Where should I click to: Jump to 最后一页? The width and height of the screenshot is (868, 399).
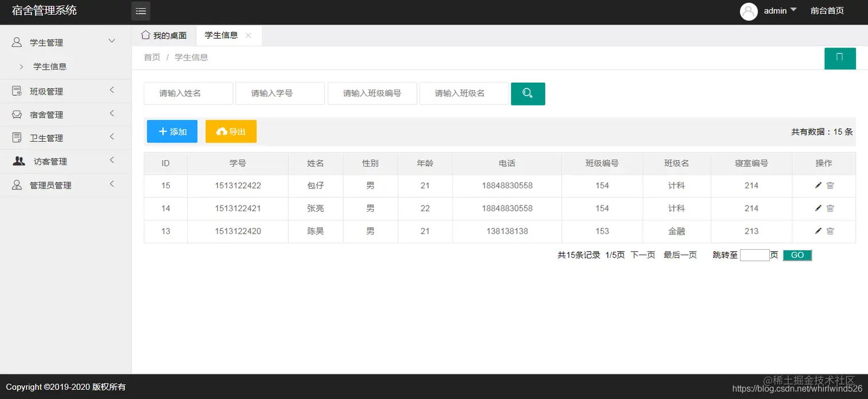click(x=680, y=255)
